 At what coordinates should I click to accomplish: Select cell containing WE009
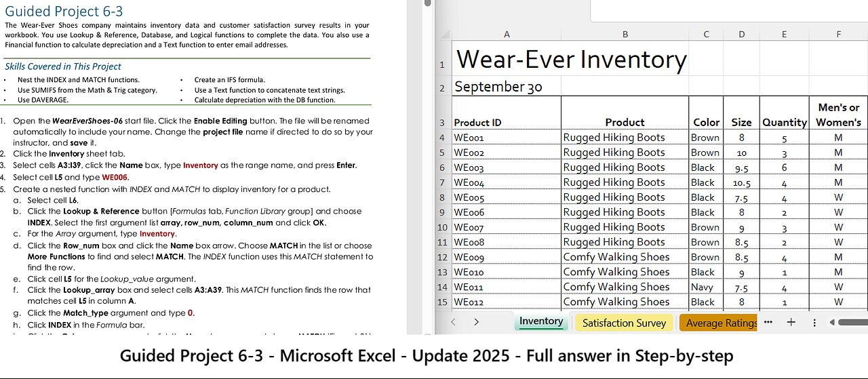(507, 257)
